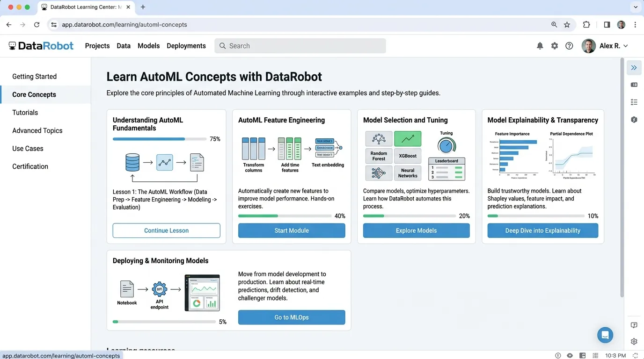The height and width of the screenshot is (359, 644).
Task: Expand the browser tab list chevron
Action: click(635, 7)
